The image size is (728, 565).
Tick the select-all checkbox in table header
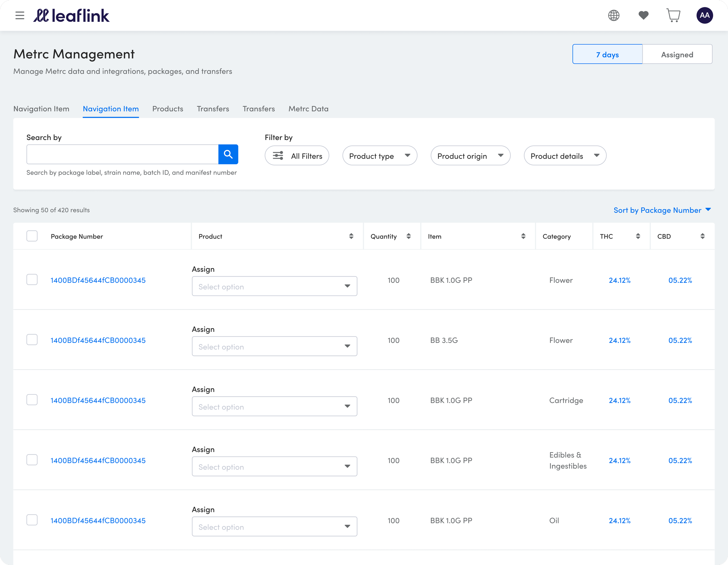coord(32,236)
